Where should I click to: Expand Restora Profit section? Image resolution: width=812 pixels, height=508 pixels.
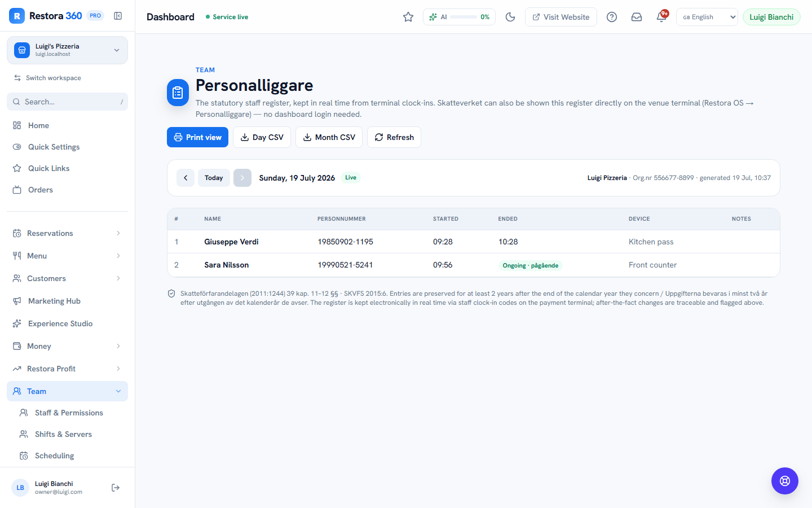point(68,369)
